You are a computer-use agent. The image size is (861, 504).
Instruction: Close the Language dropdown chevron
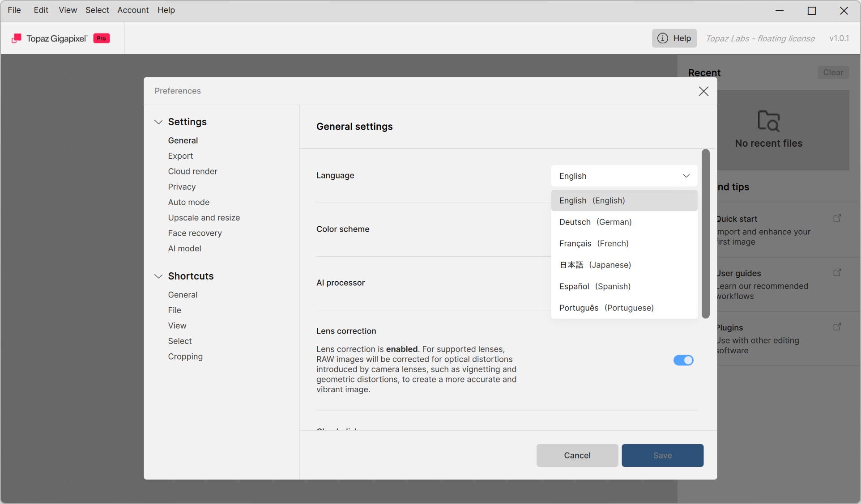(686, 176)
